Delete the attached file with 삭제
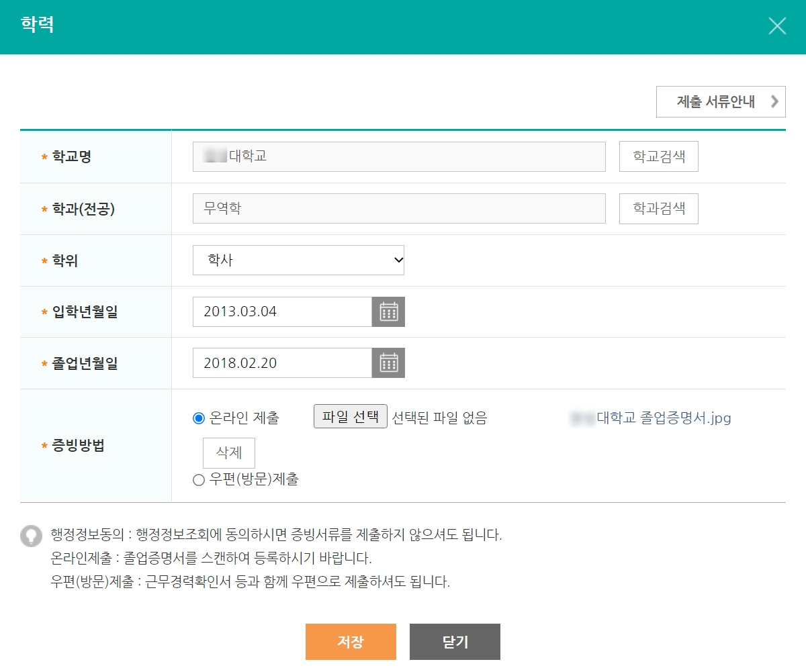 click(229, 453)
